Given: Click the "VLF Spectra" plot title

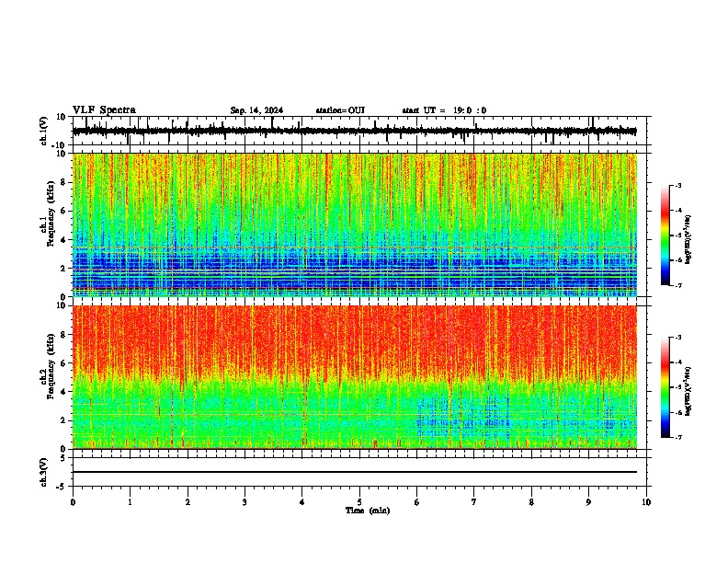Looking at the screenshot, I should click(x=104, y=110).
